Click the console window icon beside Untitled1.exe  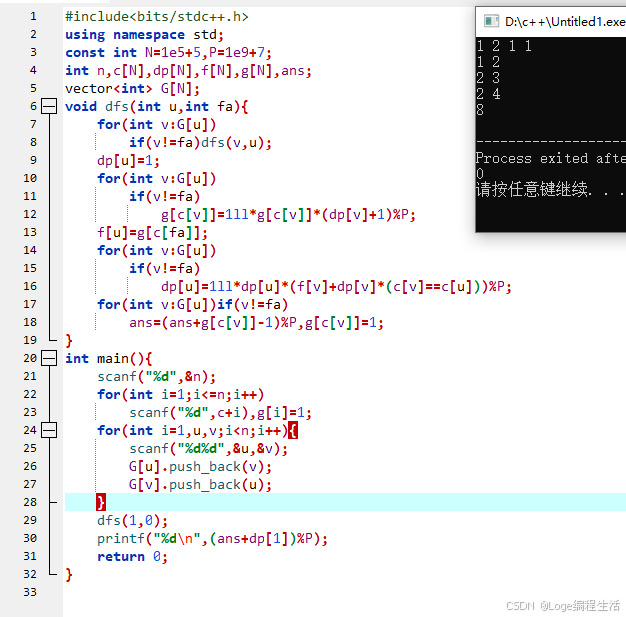pyautogui.click(x=491, y=21)
